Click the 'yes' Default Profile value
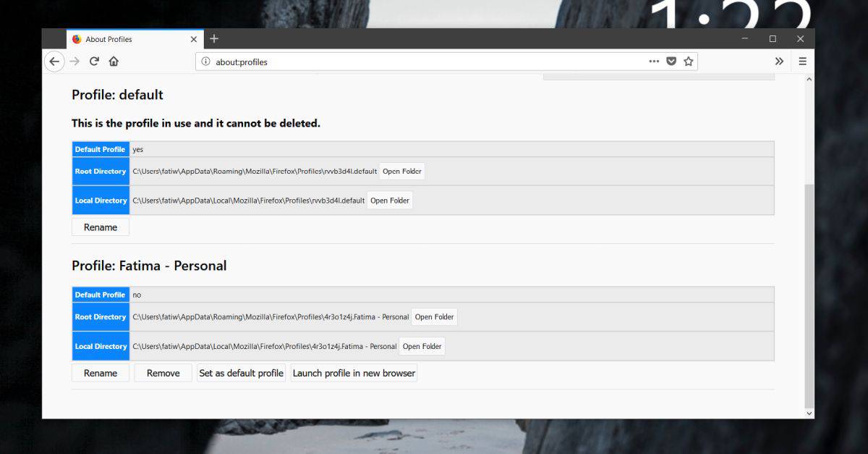 pyautogui.click(x=138, y=149)
